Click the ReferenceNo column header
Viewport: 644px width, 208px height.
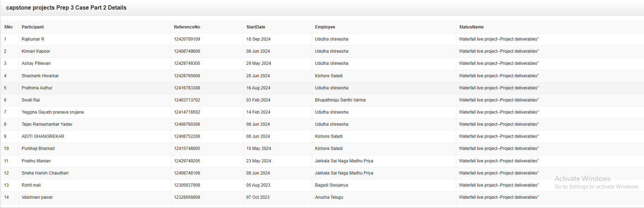187,27
